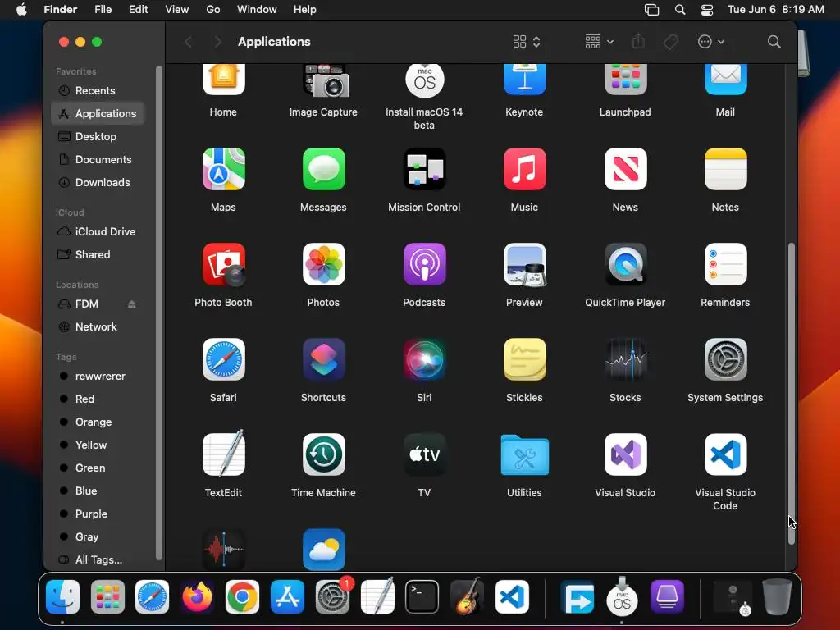Open the icon view switcher dropdown
Screen dimensions: 840x630
point(527,42)
